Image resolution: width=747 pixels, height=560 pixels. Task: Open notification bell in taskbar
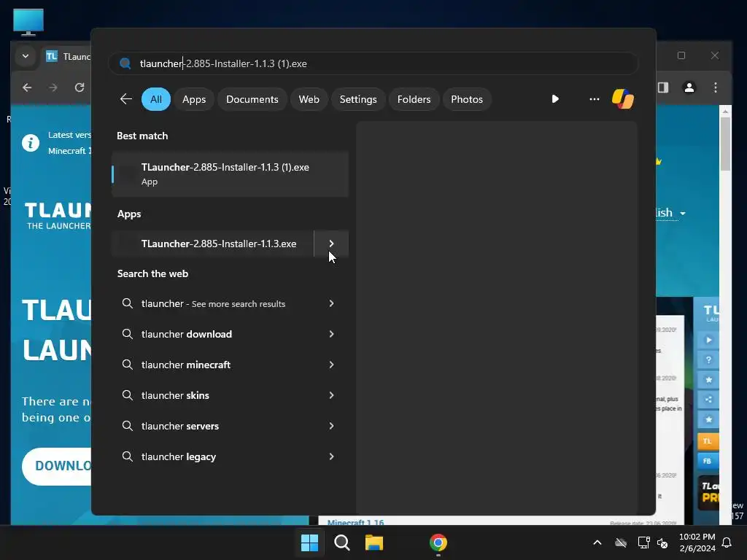pyautogui.click(x=727, y=542)
